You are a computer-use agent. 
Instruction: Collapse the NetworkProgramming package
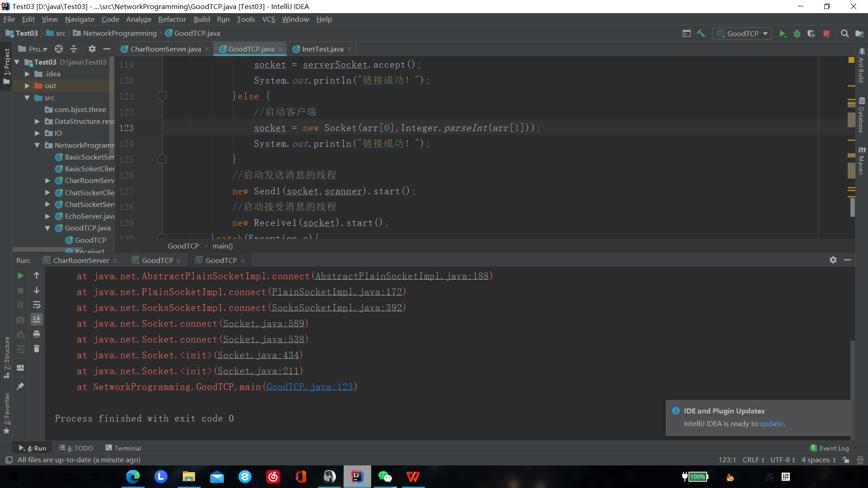(38, 145)
